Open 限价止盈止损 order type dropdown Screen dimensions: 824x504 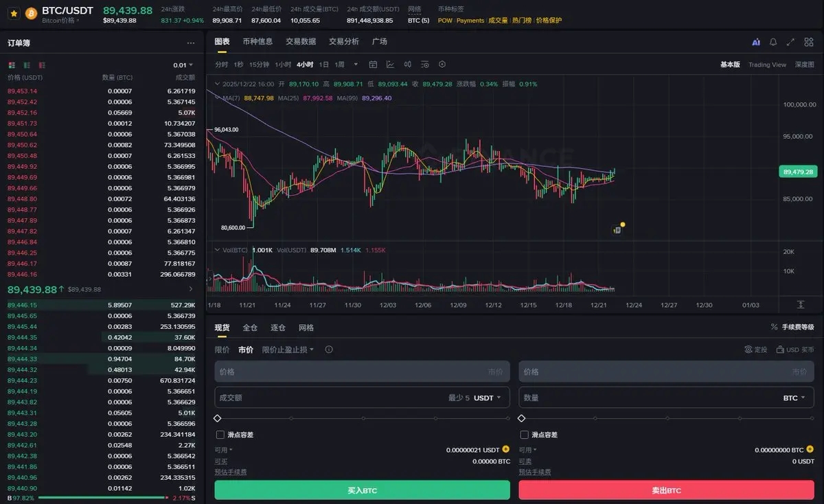coord(288,350)
